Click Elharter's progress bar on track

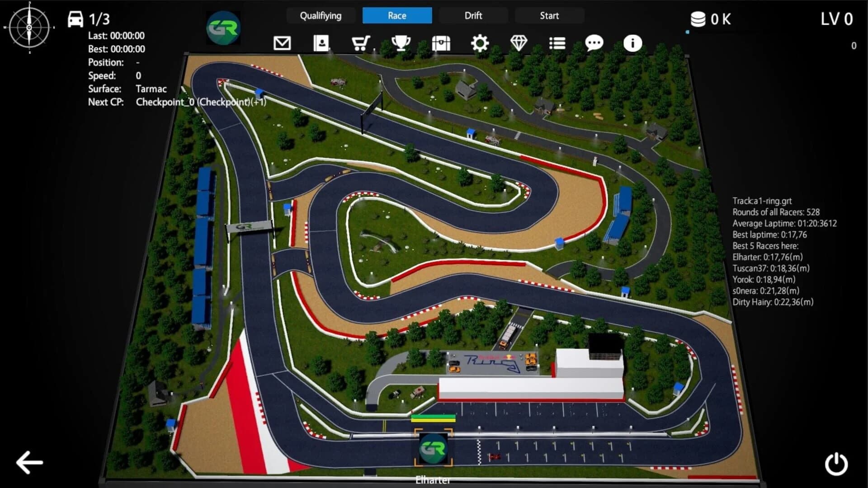(x=433, y=418)
